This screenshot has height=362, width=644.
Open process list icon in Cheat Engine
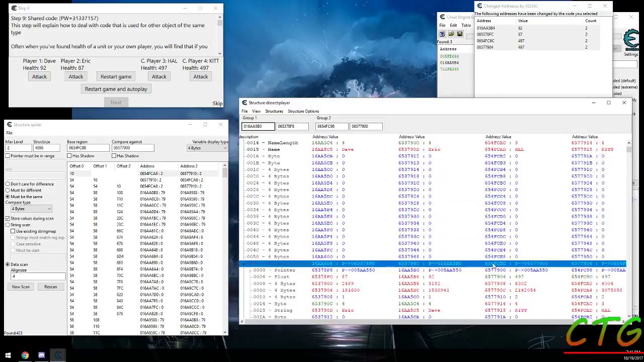click(442, 34)
